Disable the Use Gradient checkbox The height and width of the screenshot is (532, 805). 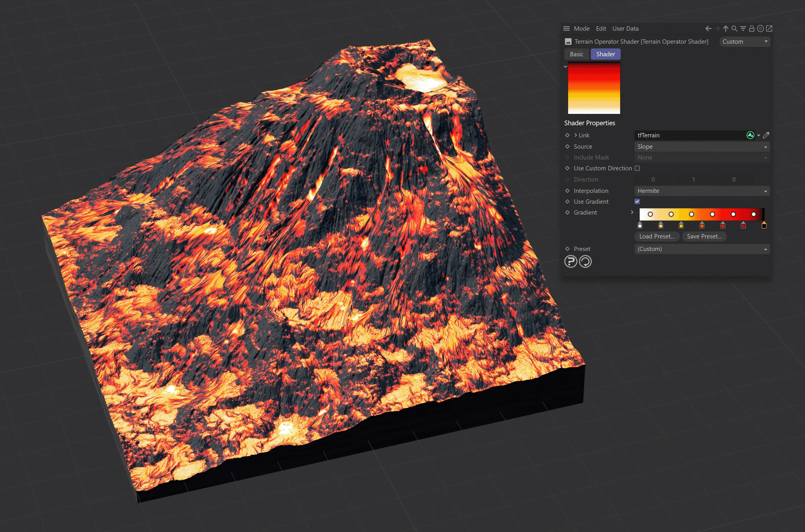pyautogui.click(x=637, y=201)
